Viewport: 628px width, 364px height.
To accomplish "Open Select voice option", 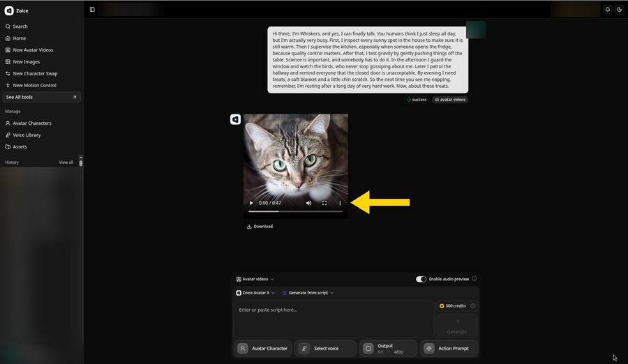I will pyautogui.click(x=326, y=349).
